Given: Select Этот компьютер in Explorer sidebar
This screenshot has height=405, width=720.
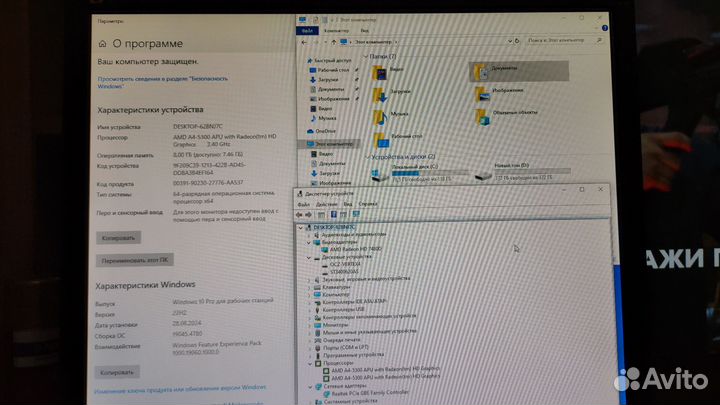Looking at the screenshot, I should (330, 144).
